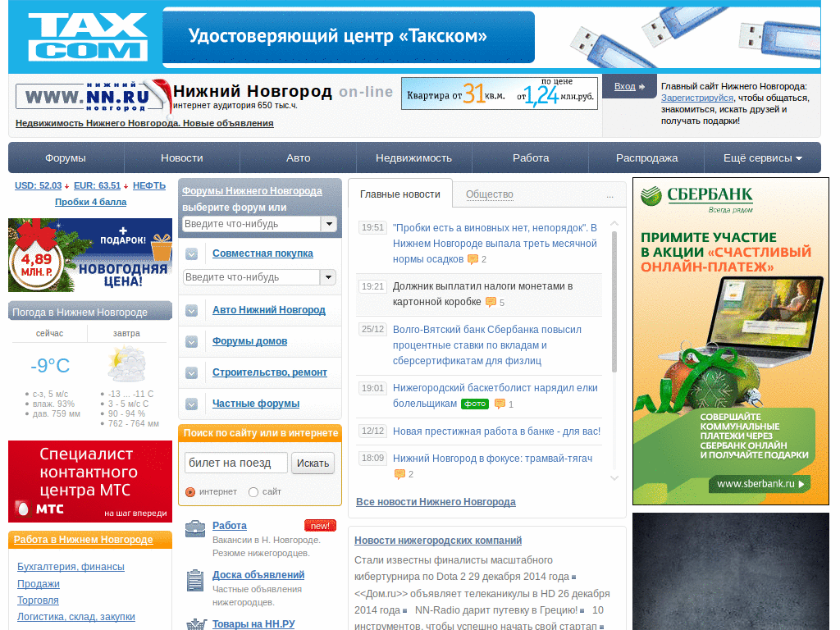
Task: Click the apartment price banner 'Квартира от 31 кв.м.'
Action: coord(500,94)
